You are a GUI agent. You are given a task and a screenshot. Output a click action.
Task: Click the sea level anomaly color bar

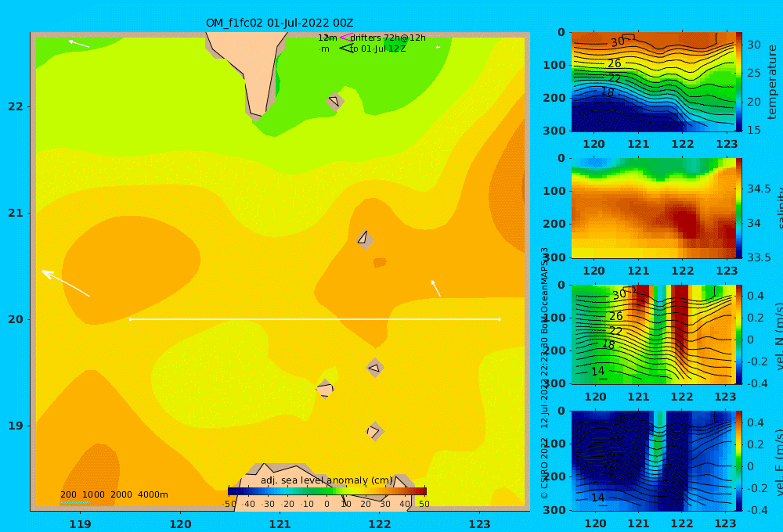(x=327, y=491)
